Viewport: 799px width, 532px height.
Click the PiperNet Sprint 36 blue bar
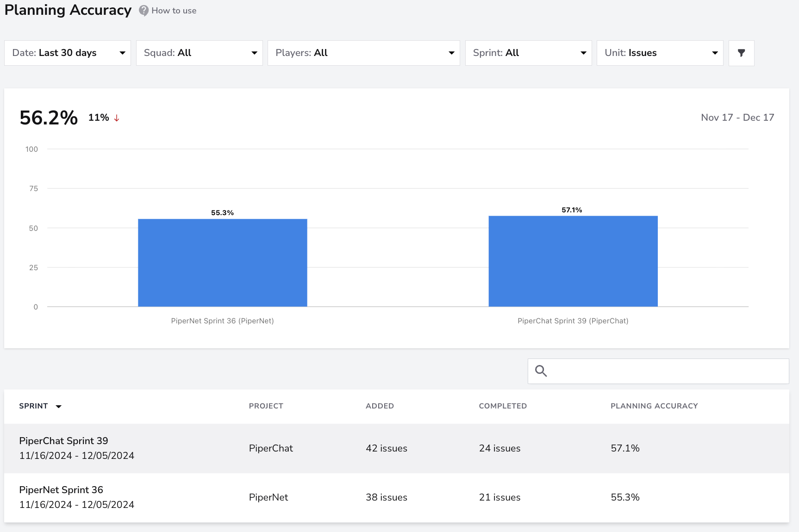(x=223, y=263)
